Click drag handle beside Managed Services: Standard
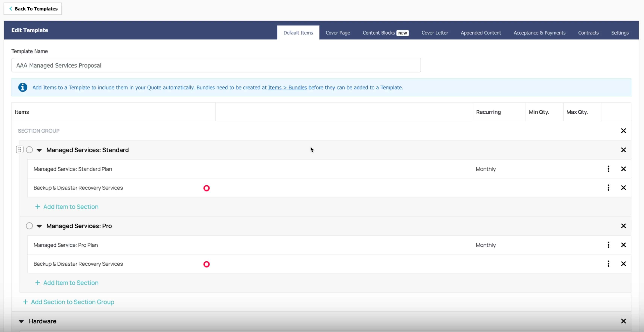The image size is (644, 332). click(x=20, y=149)
